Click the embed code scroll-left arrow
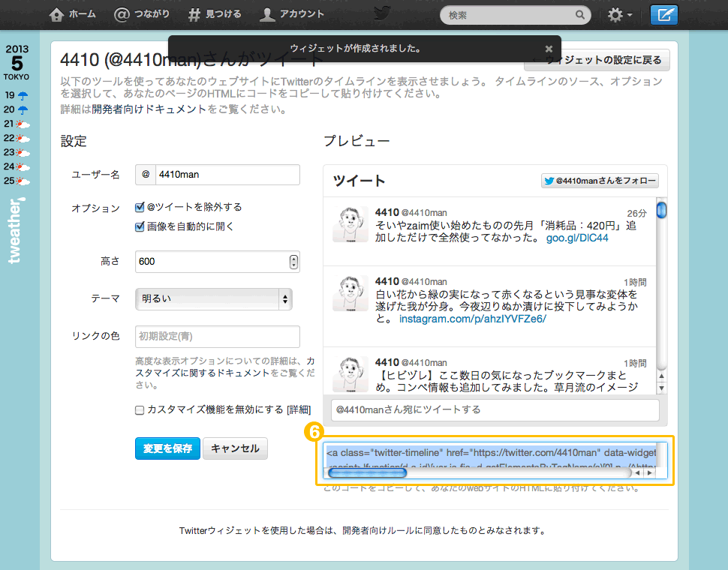 point(637,473)
